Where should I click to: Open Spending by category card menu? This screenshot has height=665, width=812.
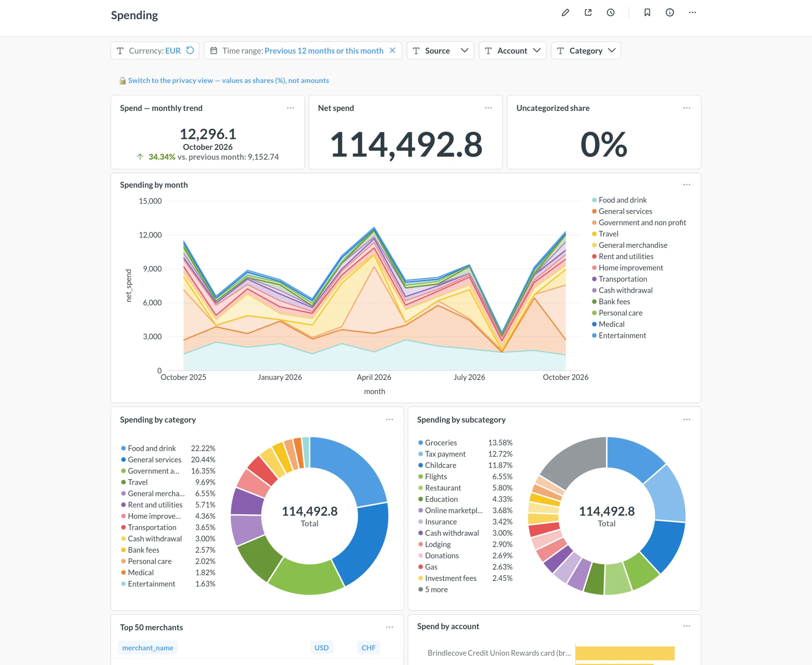[389, 420]
